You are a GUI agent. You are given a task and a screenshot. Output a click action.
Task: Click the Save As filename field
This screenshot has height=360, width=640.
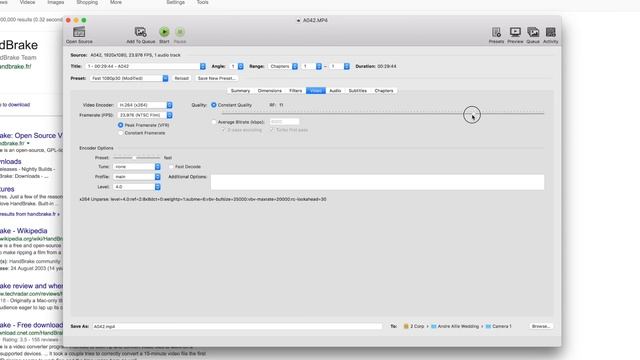[237, 326]
